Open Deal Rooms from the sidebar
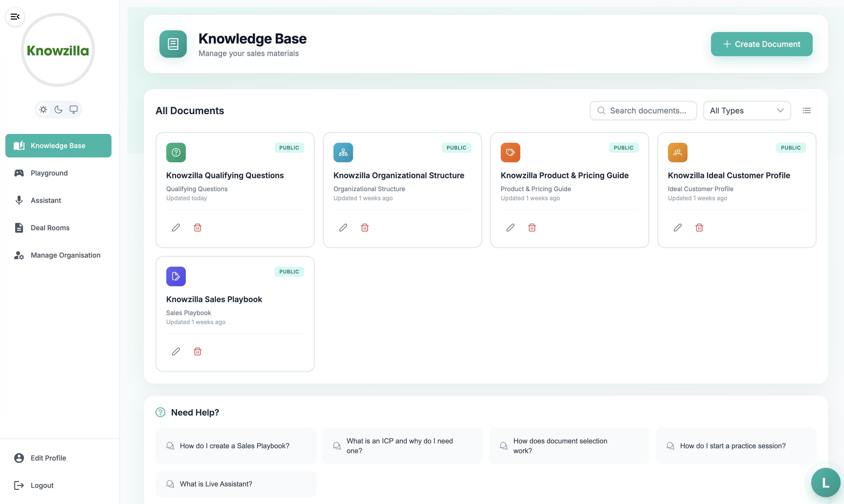The width and height of the screenshot is (844, 504). pyautogui.click(x=50, y=228)
